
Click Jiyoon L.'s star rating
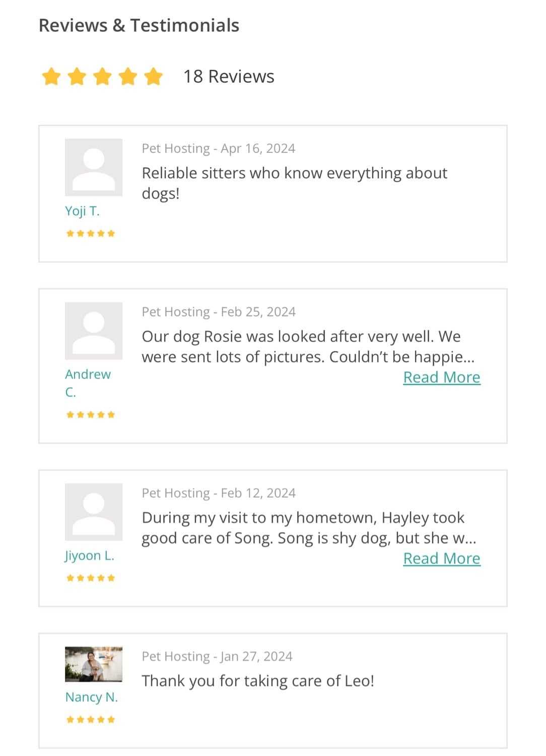coord(91,578)
